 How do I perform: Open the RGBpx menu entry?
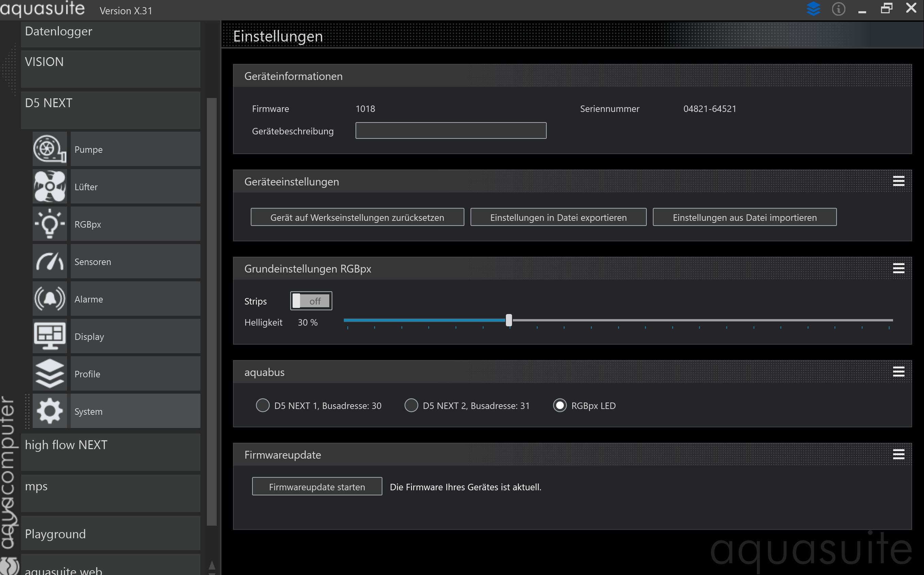[135, 224]
